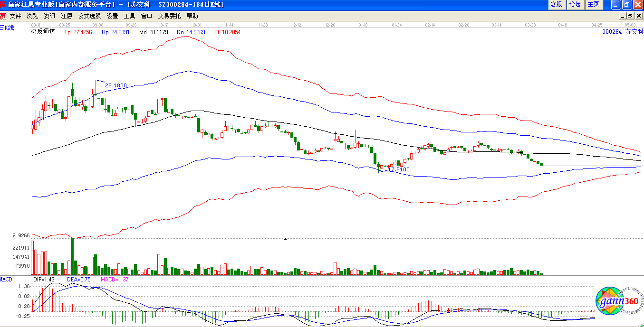Image resolution: width=644 pixels, height=327 pixels.
Task: Click the 03-28 date label
Action: coord(530,24)
